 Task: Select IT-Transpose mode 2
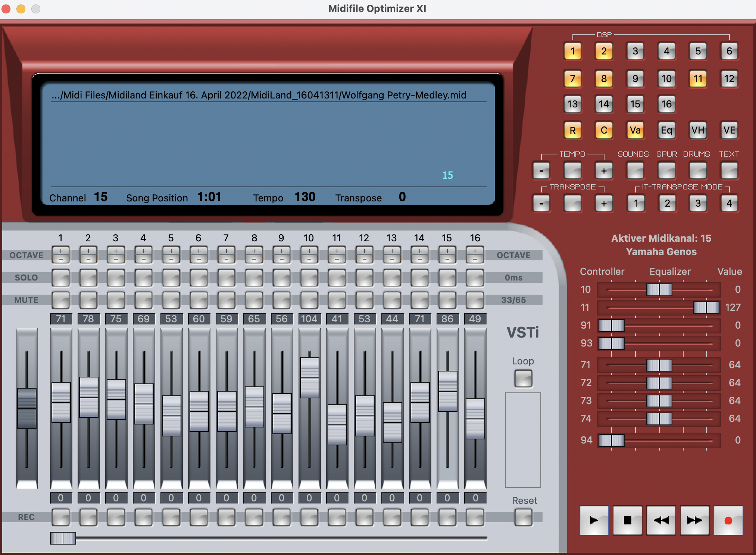[x=667, y=204]
